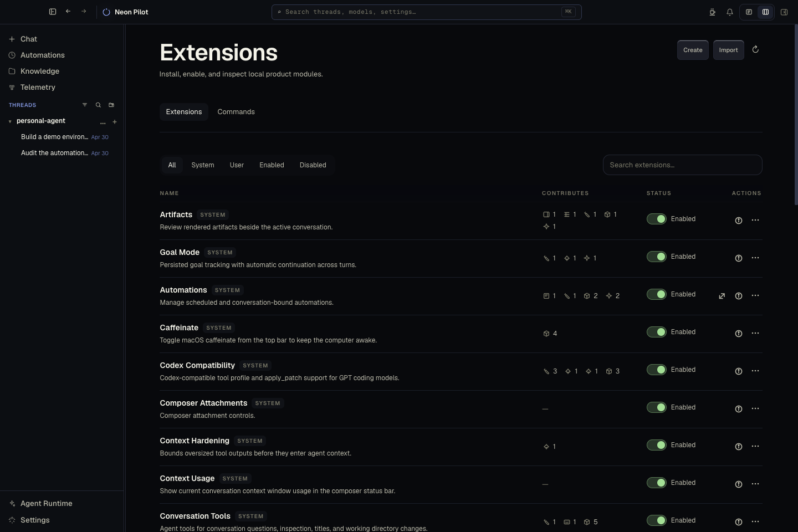Image resolution: width=798 pixels, height=532 pixels.
Task: Switch to the Commands tab
Action: [x=236, y=112]
